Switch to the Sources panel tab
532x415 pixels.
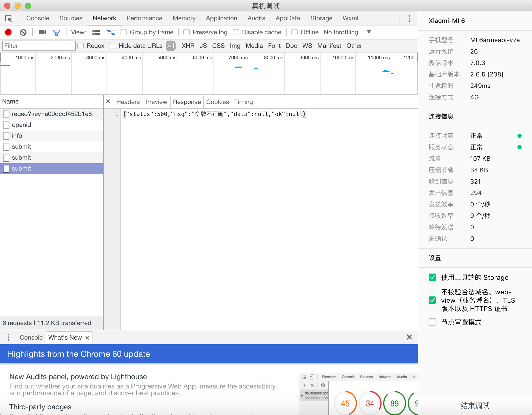pos(71,18)
